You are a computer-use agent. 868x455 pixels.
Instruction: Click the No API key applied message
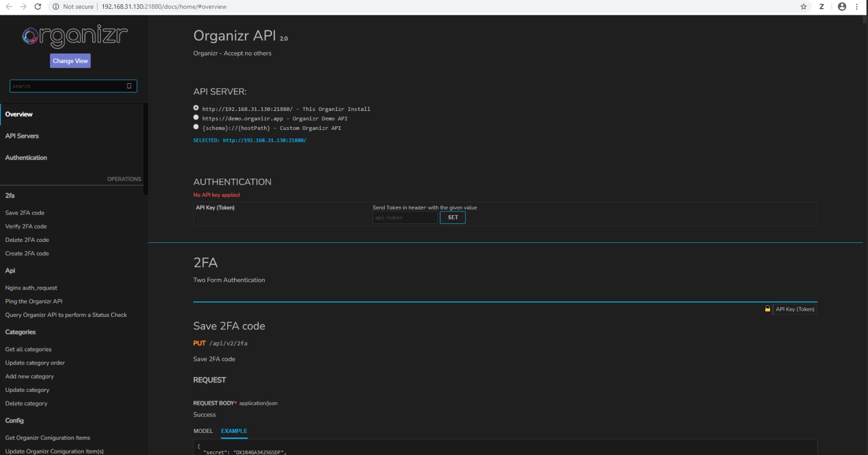tap(216, 195)
